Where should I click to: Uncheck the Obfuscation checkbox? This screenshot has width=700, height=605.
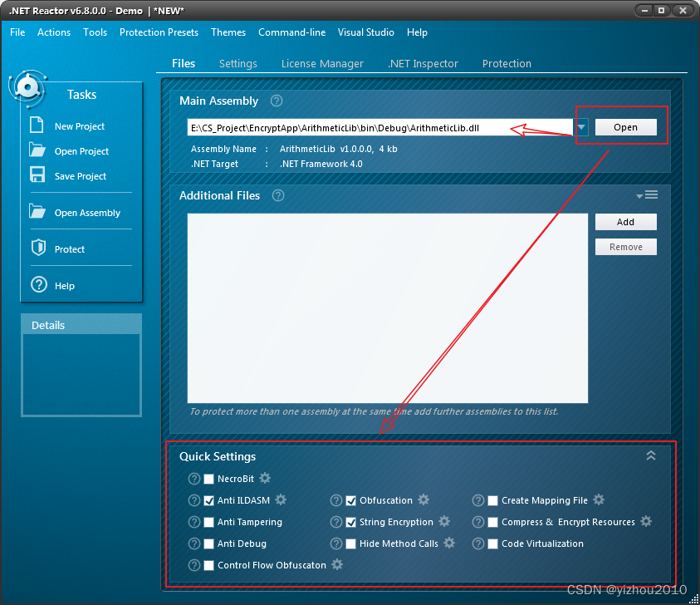[351, 500]
